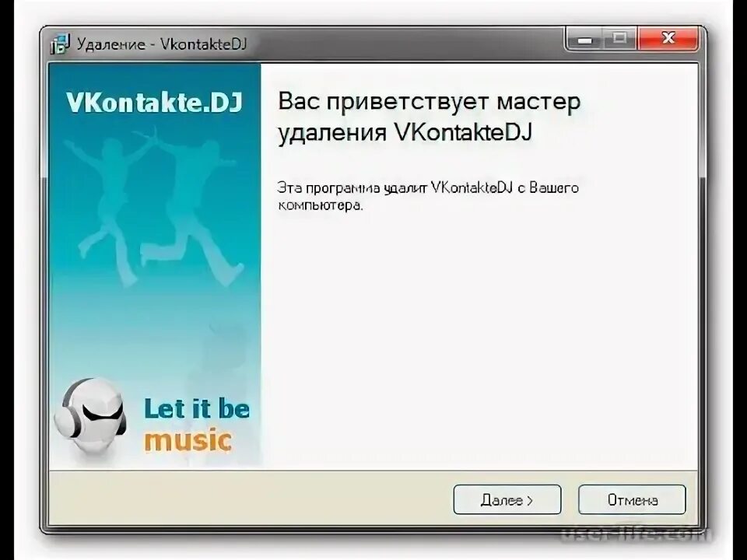Click the word "компьютера." in the description

pos(320,205)
